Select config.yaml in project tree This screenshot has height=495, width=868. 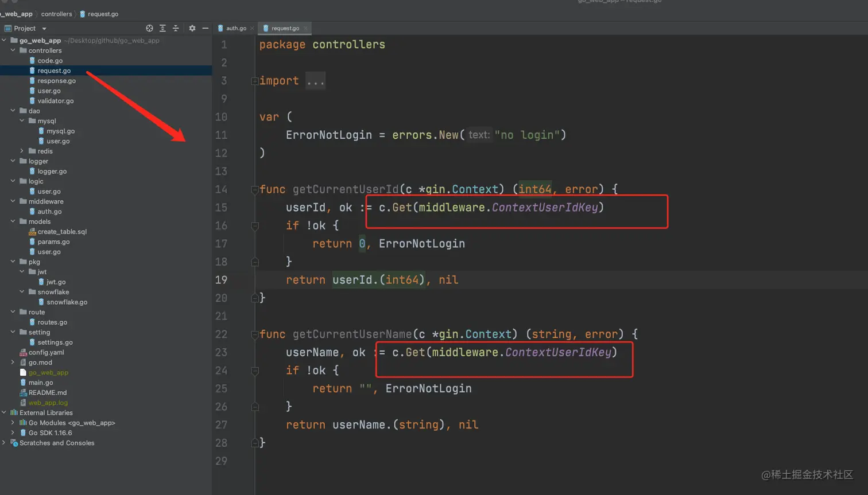coord(46,353)
